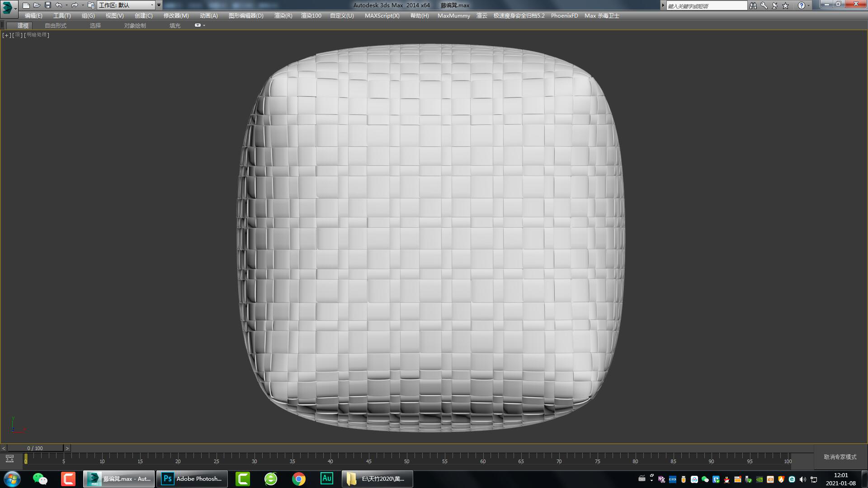Click the New Scene file icon
Viewport: 868px width, 488px height.
pyautogui.click(x=26, y=5)
